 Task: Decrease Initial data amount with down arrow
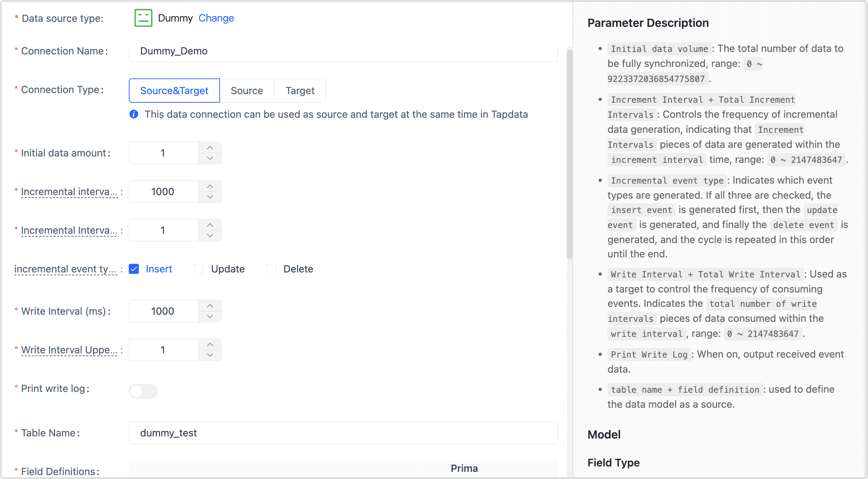tap(210, 158)
